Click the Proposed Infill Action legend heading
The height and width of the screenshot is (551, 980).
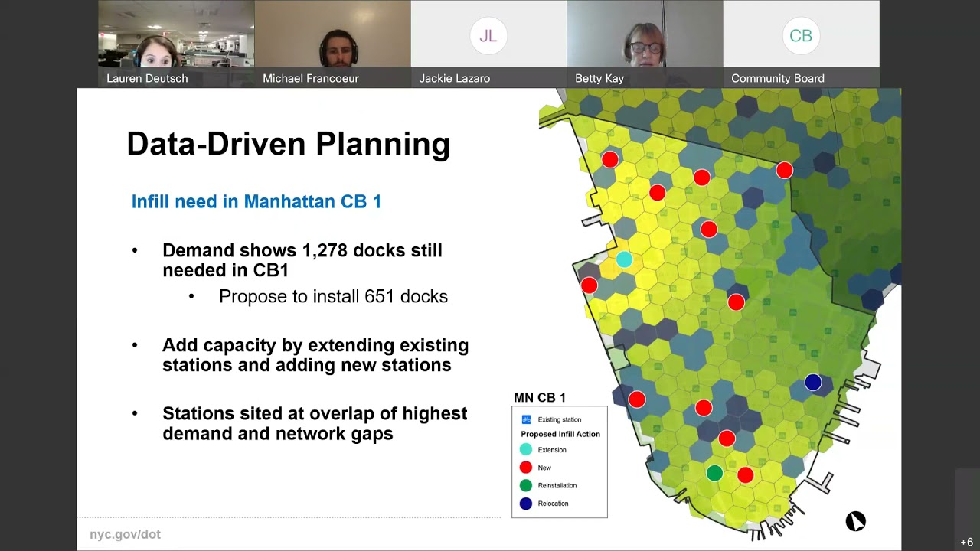point(560,434)
